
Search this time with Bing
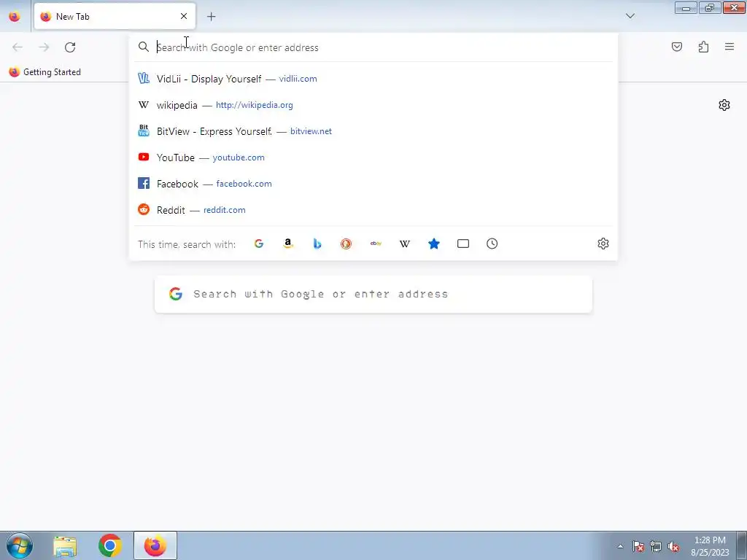point(317,244)
